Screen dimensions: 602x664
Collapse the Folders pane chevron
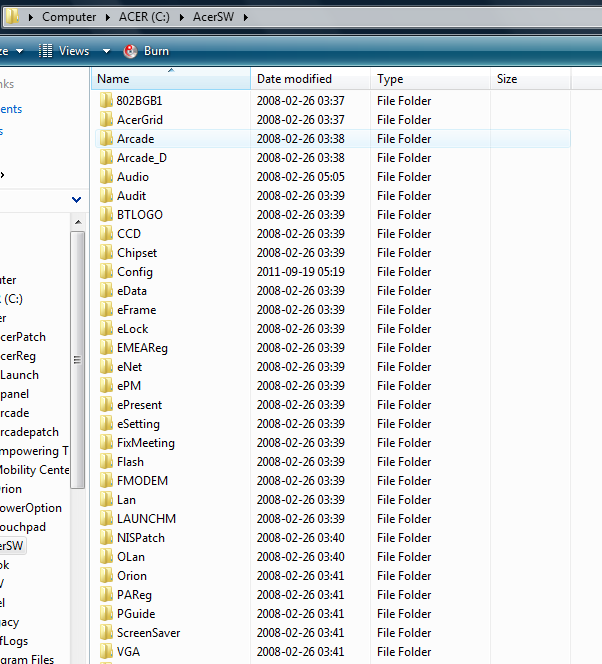(77, 199)
